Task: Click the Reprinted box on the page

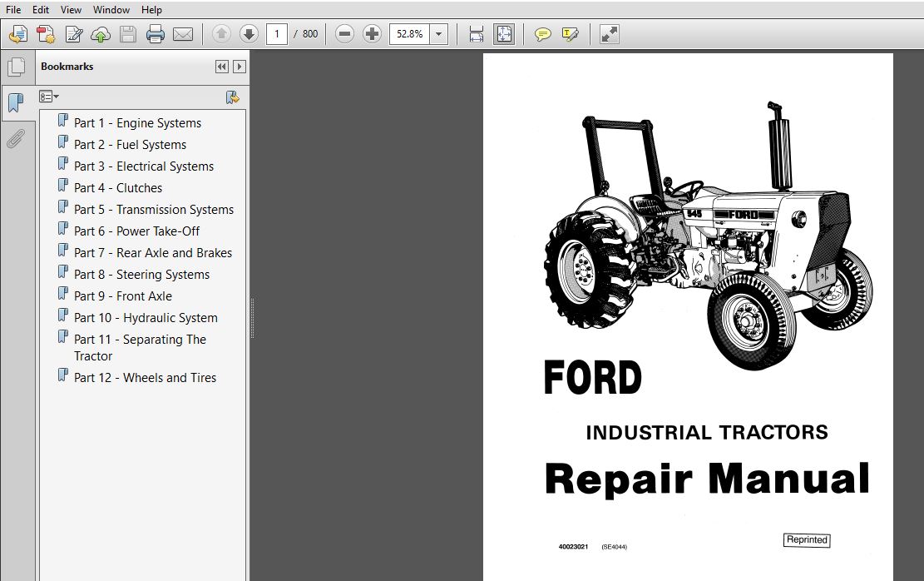Action: [x=807, y=539]
